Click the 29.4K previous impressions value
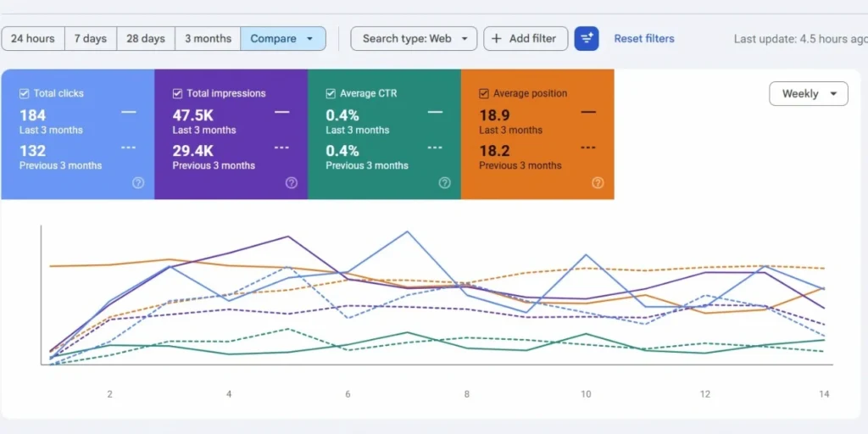This screenshot has width=868, height=434. 192,151
